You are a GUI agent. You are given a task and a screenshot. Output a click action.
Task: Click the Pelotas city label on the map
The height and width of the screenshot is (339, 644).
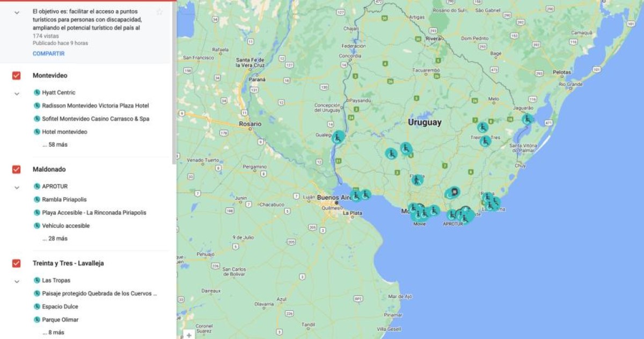562,71
